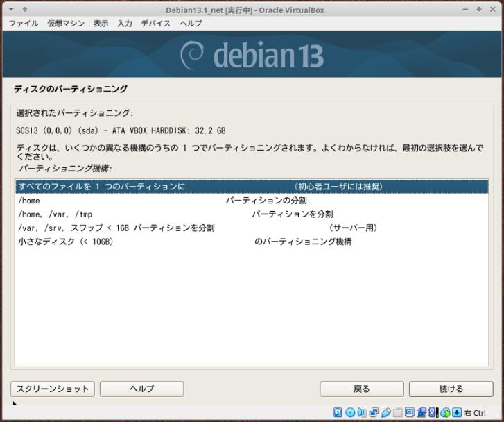The width and height of the screenshot is (504, 422).
Task: Click the up-arrow icon in the title bar
Action: pyautogui.click(x=25, y=10)
